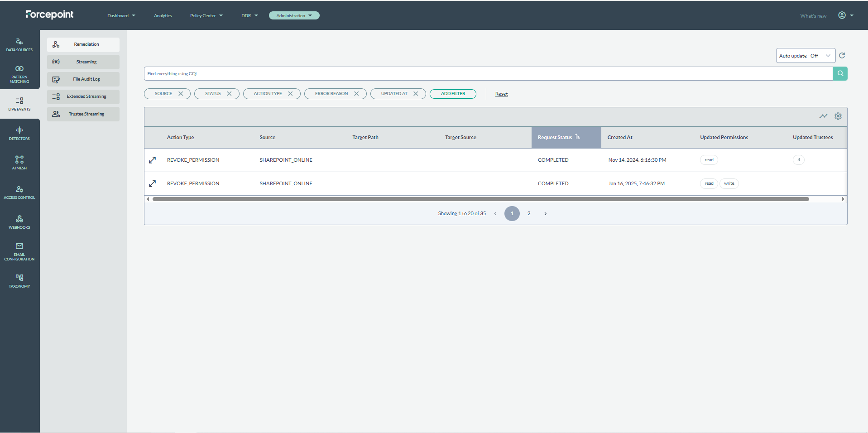
Task: Open Webhooks from the sidebar
Action: 19,222
